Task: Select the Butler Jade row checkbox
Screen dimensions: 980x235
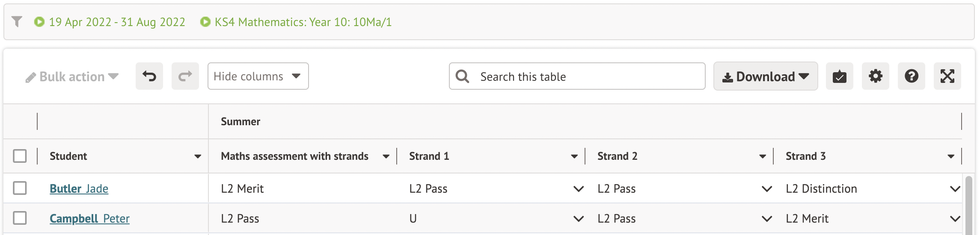Action: point(20,188)
